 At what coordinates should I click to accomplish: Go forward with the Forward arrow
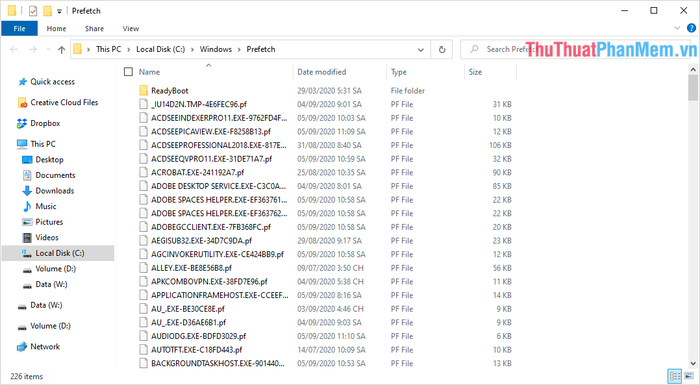coord(33,50)
